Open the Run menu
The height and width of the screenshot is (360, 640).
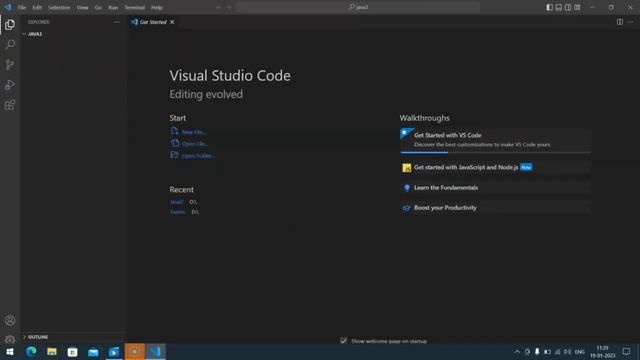pos(113,7)
